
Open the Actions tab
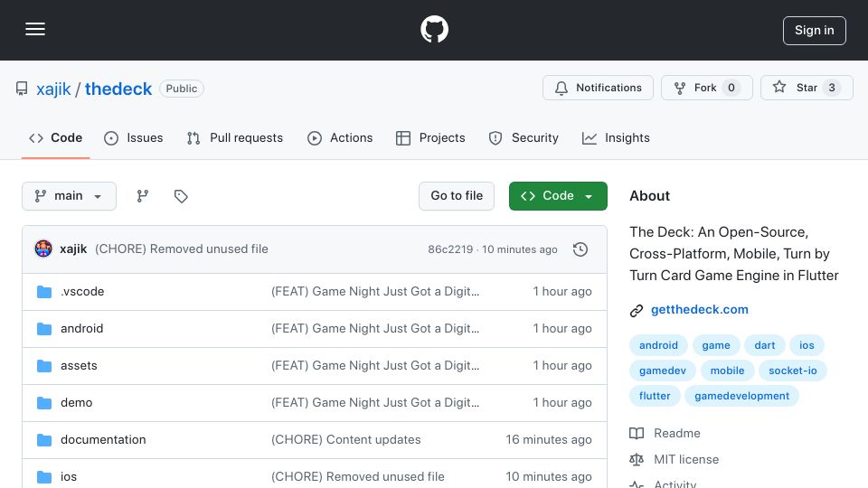pos(340,137)
